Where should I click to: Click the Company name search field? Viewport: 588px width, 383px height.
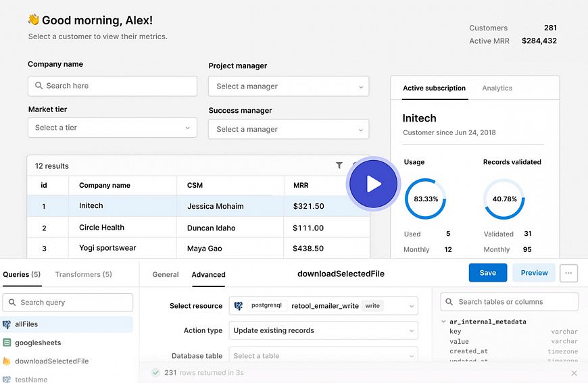pos(112,86)
